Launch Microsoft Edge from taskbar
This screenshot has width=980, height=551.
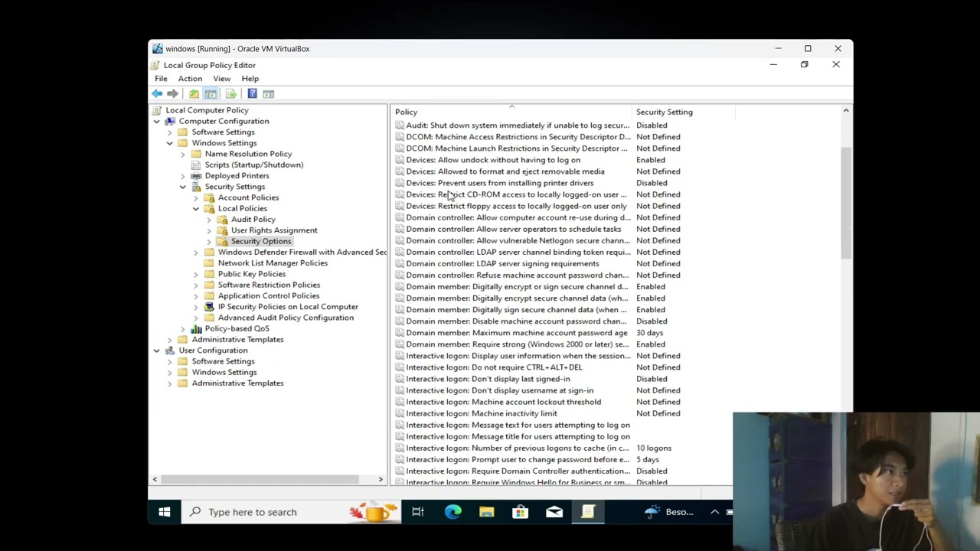coord(453,512)
